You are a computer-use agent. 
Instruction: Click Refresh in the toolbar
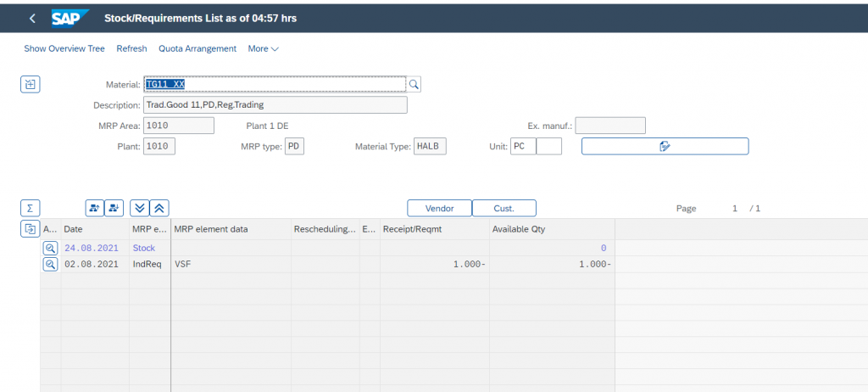(131, 49)
